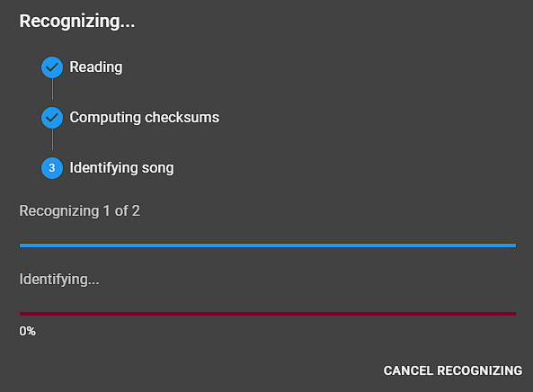Viewport: 533px width, 392px height.
Task: Click the word Computing in the second step
Action: coord(105,118)
